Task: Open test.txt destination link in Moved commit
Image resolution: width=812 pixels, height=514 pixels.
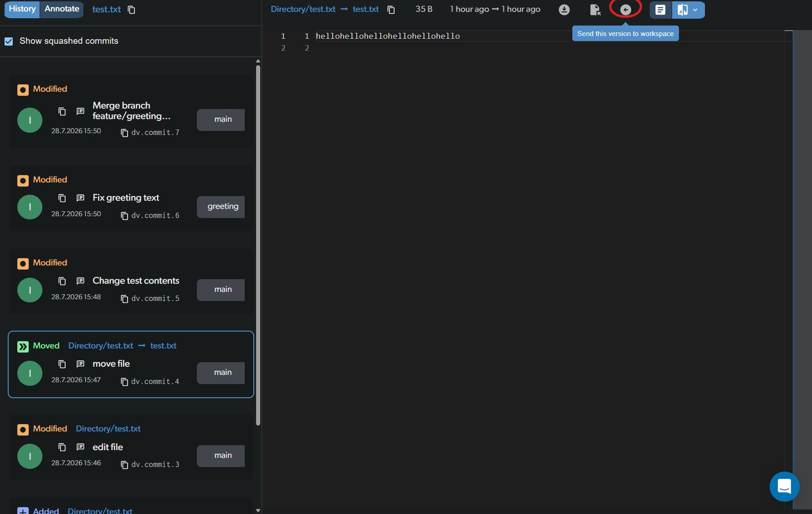Action: 163,346
